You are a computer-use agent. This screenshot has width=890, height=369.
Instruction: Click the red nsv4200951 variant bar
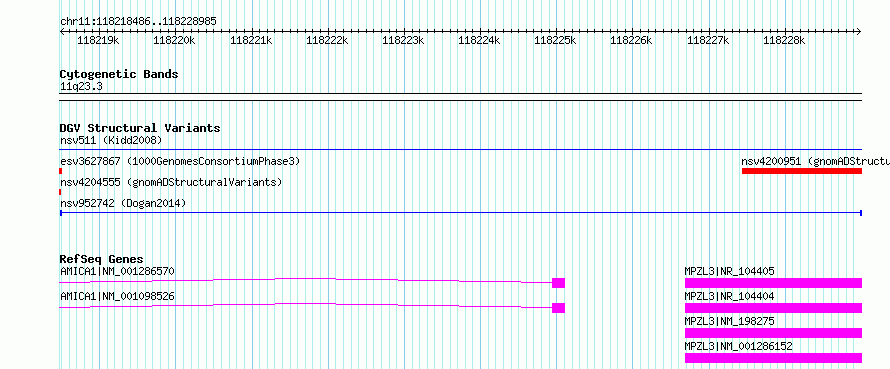coord(802,171)
